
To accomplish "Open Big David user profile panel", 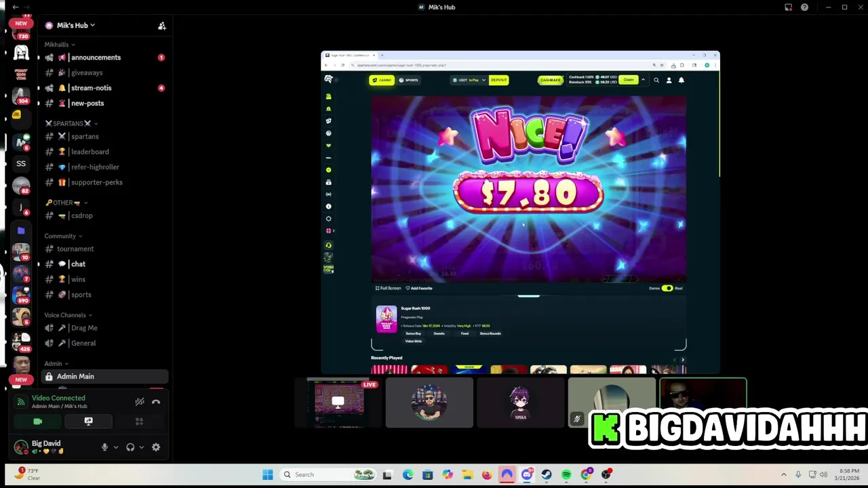I will tap(46, 447).
